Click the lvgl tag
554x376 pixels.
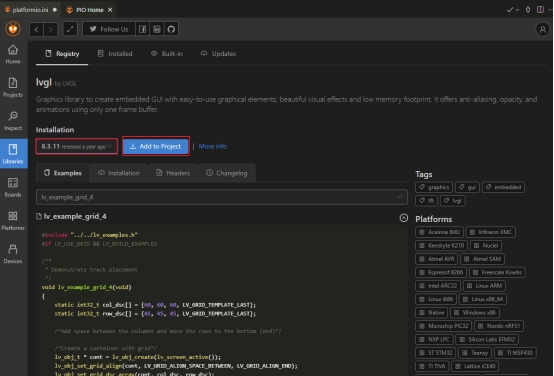point(453,200)
